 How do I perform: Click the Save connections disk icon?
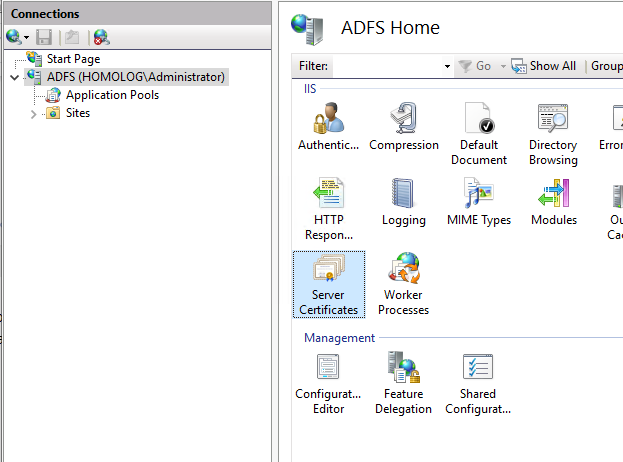pos(44,37)
